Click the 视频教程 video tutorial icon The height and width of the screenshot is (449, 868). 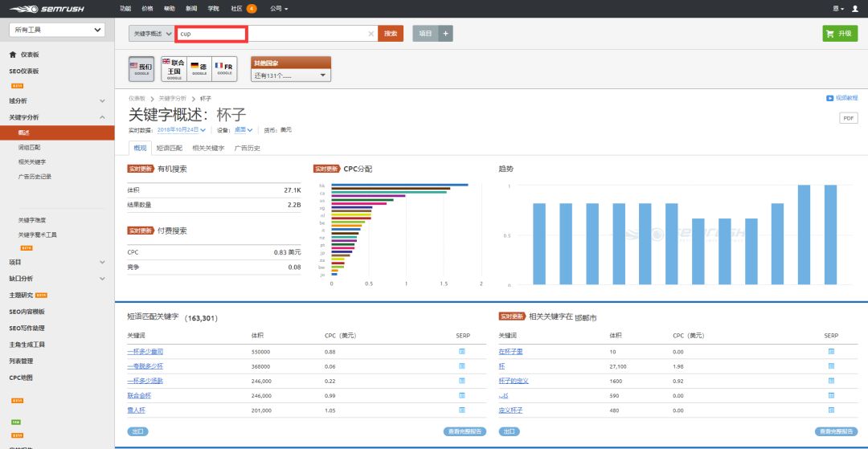829,98
